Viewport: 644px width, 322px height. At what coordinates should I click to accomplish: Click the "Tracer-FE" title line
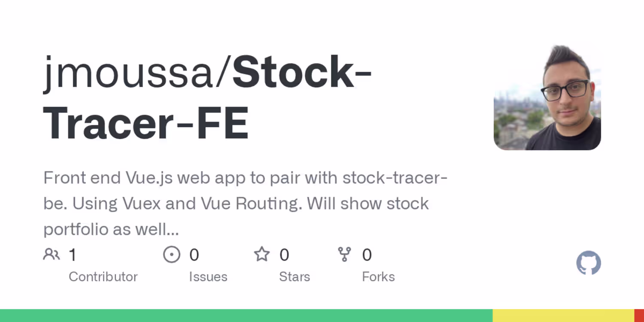coord(146,122)
